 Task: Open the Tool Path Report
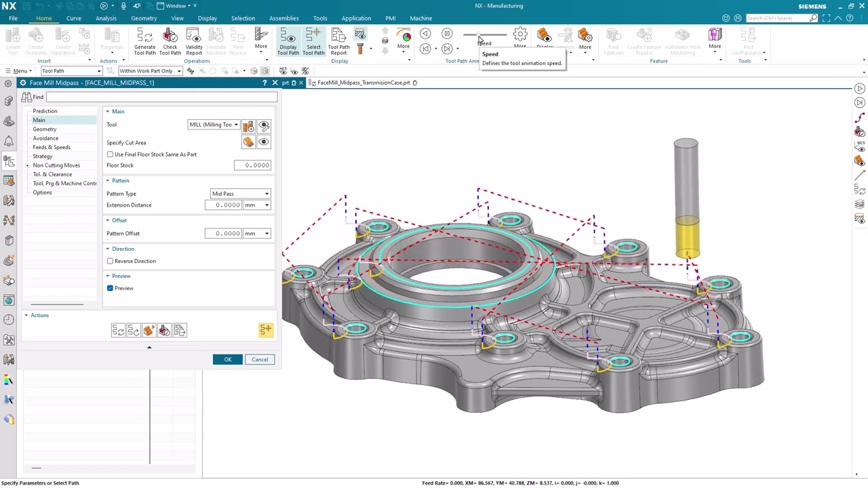[x=338, y=41]
